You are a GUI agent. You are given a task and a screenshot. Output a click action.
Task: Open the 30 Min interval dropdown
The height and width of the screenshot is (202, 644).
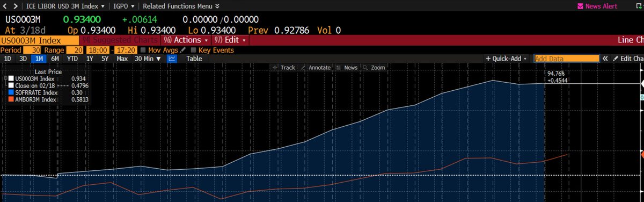(148, 59)
